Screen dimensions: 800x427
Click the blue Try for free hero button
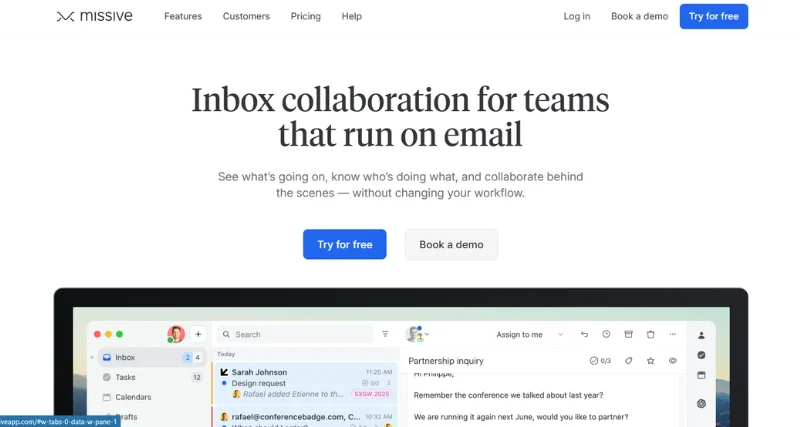tap(344, 244)
